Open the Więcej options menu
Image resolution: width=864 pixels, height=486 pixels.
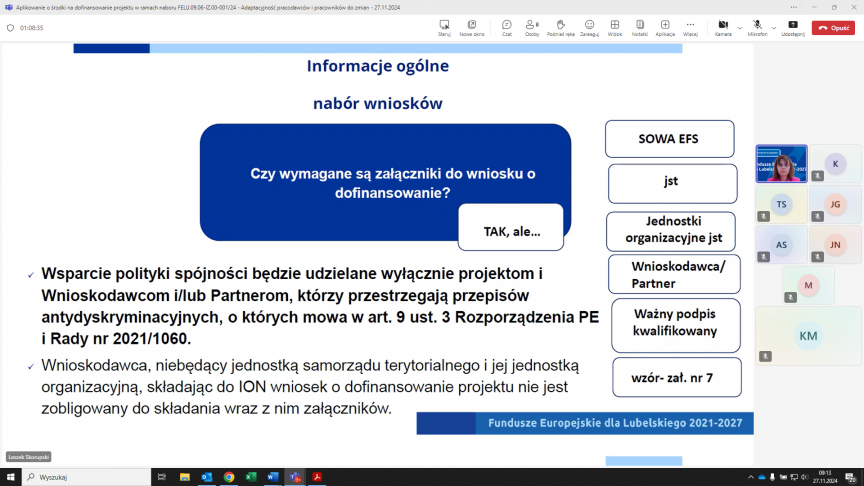click(690, 28)
